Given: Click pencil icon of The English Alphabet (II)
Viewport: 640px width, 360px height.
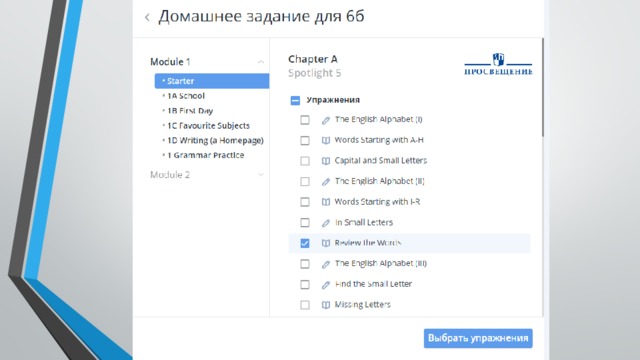Looking at the screenshot, I should [x=325, y=182].
